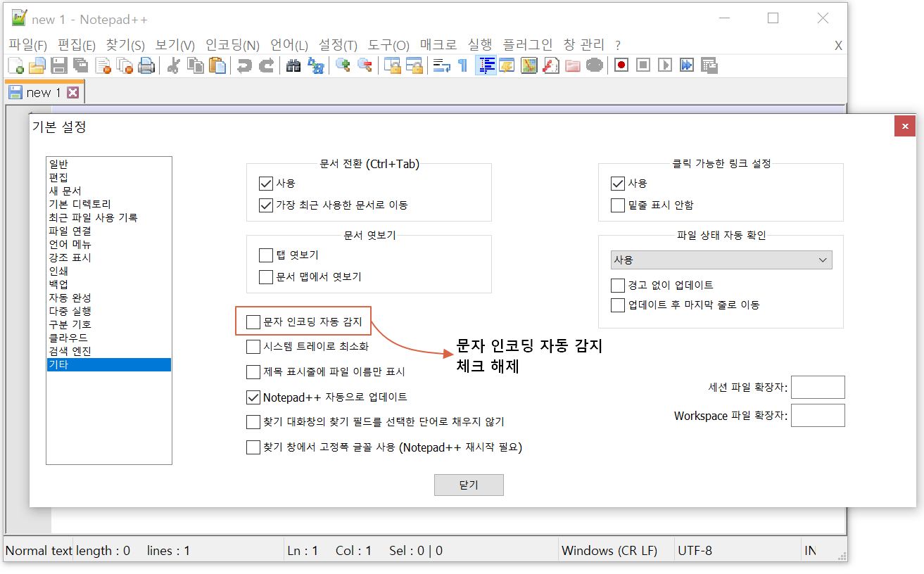Click the New file toolbar icon
This screenshot has height=574, width=924.
(x=15, y=66)
